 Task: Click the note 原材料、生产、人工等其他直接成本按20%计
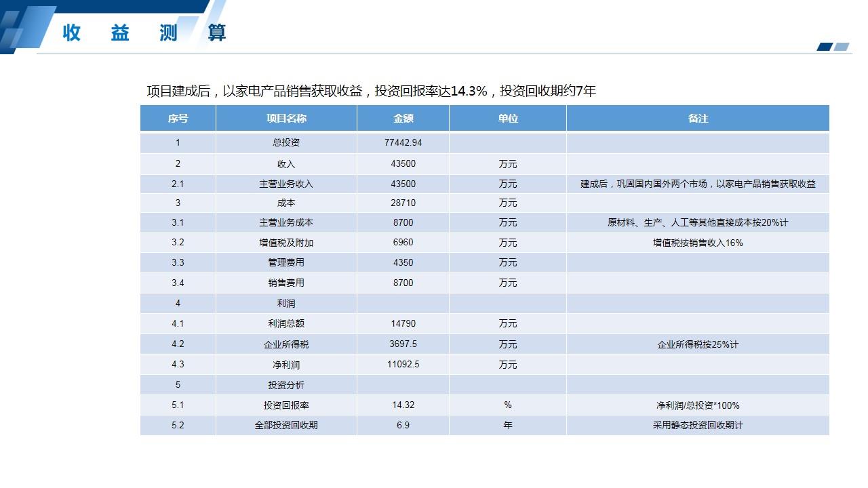pos(698,222)
